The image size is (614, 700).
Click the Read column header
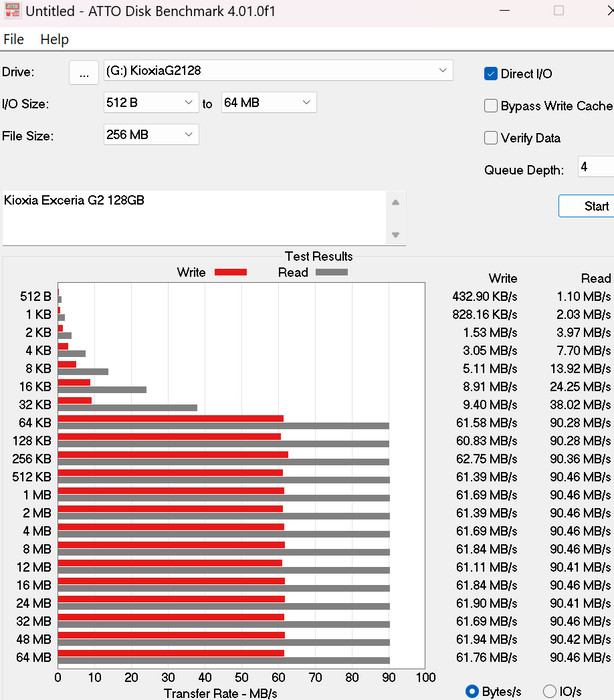pos(596,279)
